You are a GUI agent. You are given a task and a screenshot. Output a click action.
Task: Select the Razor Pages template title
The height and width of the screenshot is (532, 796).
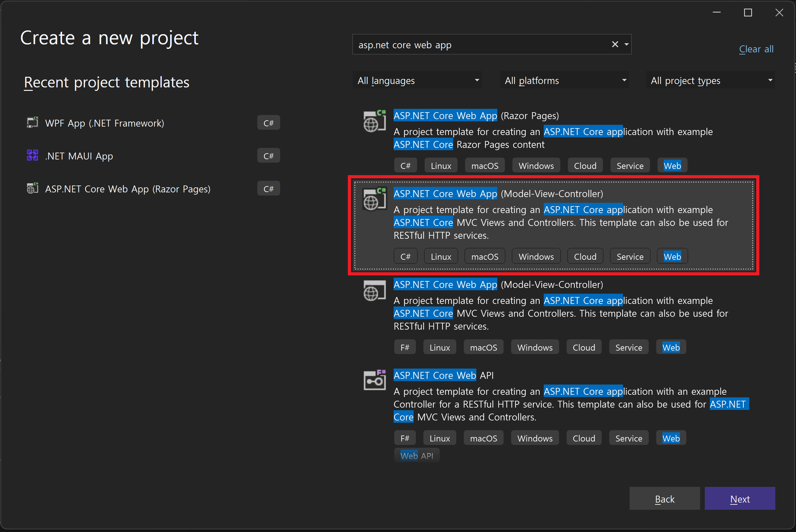[x=476, y=116]
